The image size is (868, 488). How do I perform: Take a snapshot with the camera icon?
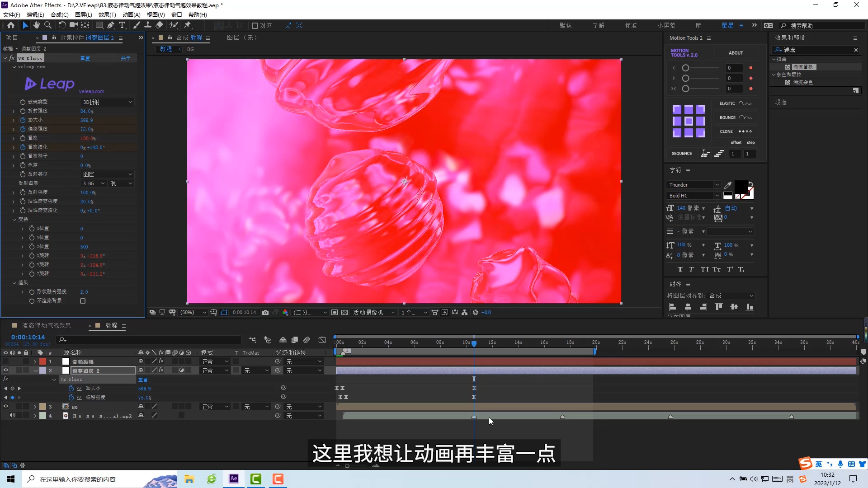pos(265,312)
